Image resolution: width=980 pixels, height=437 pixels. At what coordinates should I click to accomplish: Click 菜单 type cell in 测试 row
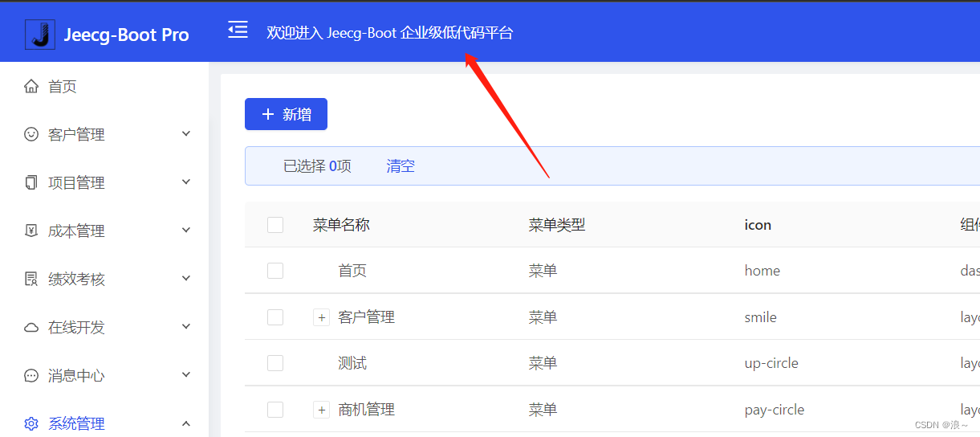tap(543, 363)
